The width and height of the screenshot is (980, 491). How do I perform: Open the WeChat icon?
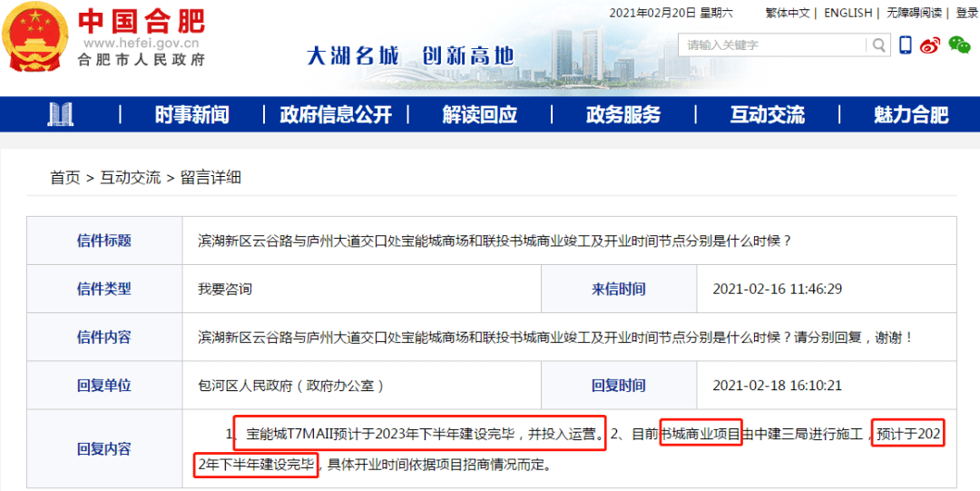coord(959,45)
